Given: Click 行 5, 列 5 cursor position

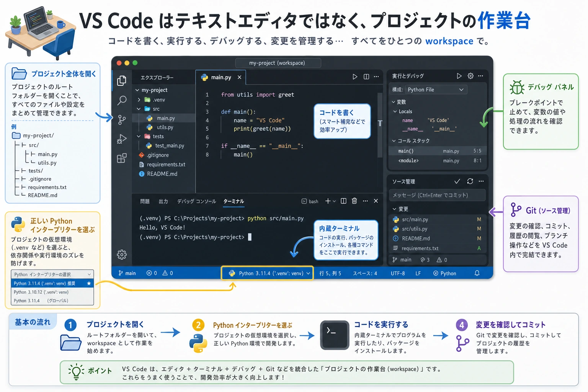Looking at the screenshot, I should 330,273.
